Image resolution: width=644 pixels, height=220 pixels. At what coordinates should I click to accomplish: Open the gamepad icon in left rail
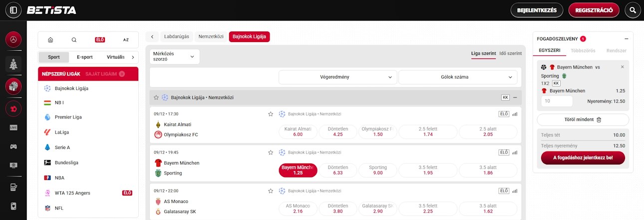point(13,146)
